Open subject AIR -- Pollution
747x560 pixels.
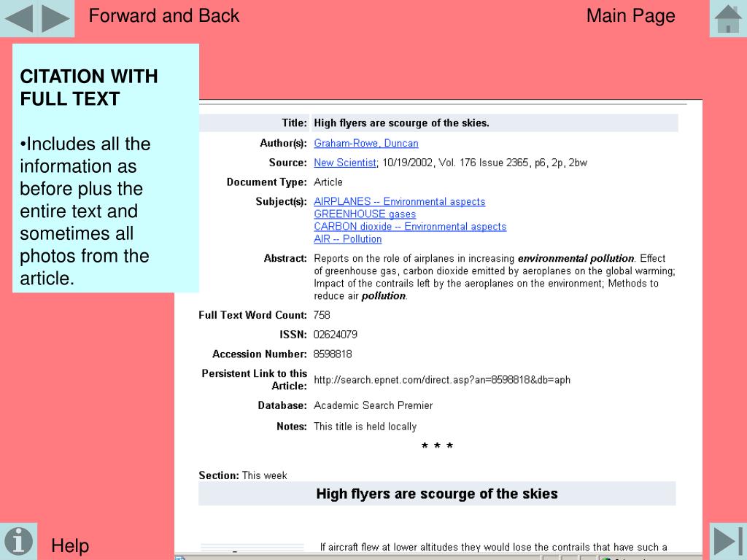pyautogui.click(x=348, y=239)
